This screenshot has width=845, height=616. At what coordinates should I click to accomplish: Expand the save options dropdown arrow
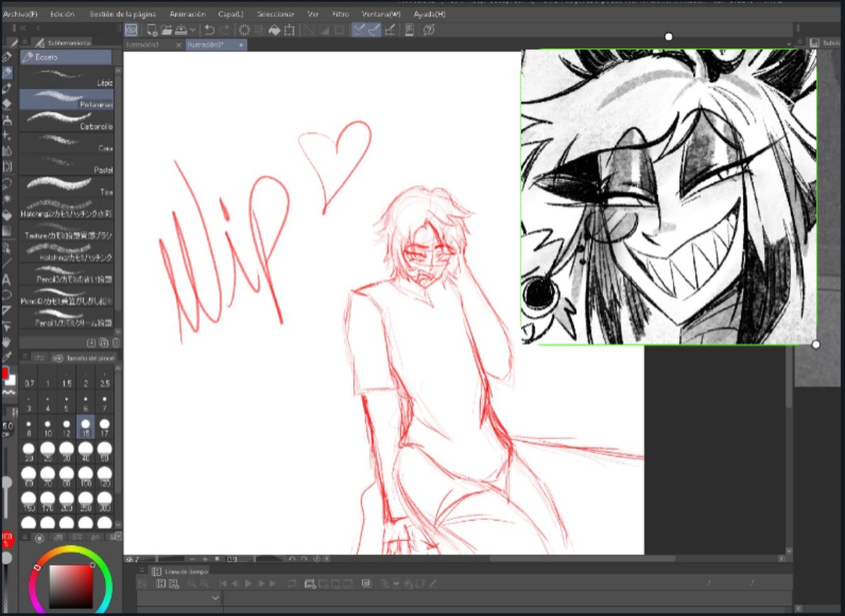(x=193, y=31)
